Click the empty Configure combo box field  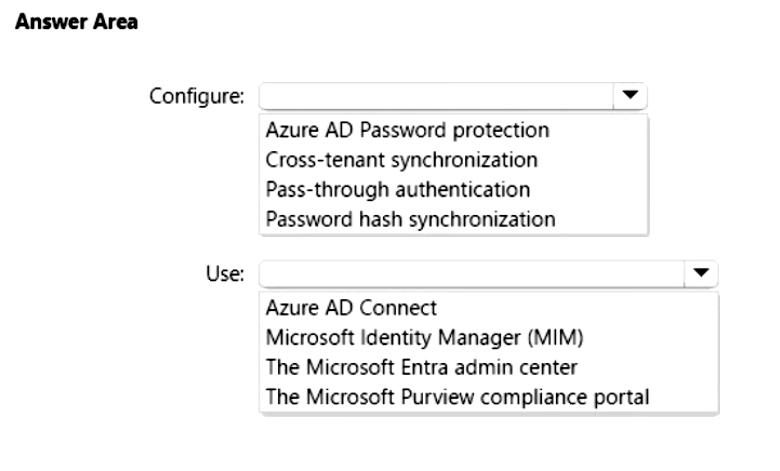tap(435, 96)
